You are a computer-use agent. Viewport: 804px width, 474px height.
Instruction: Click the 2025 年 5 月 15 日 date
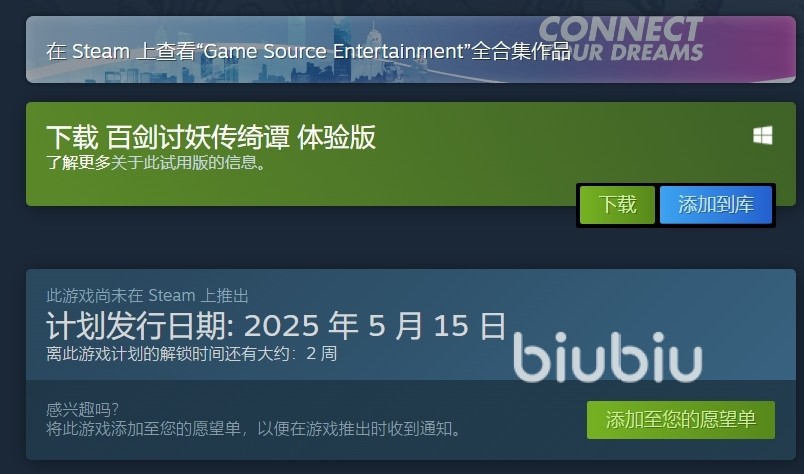tap(375, 325)
